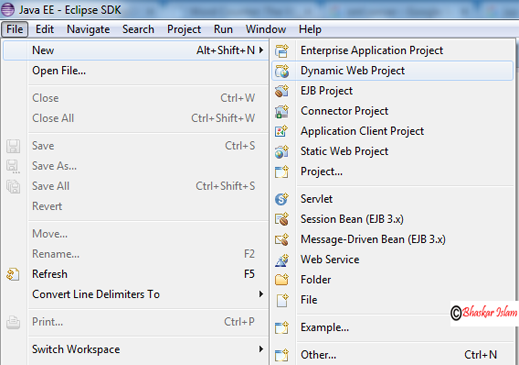Open the Help menu
The height and width of the screenshot is (365, 519).
click(x=310, y=29)
